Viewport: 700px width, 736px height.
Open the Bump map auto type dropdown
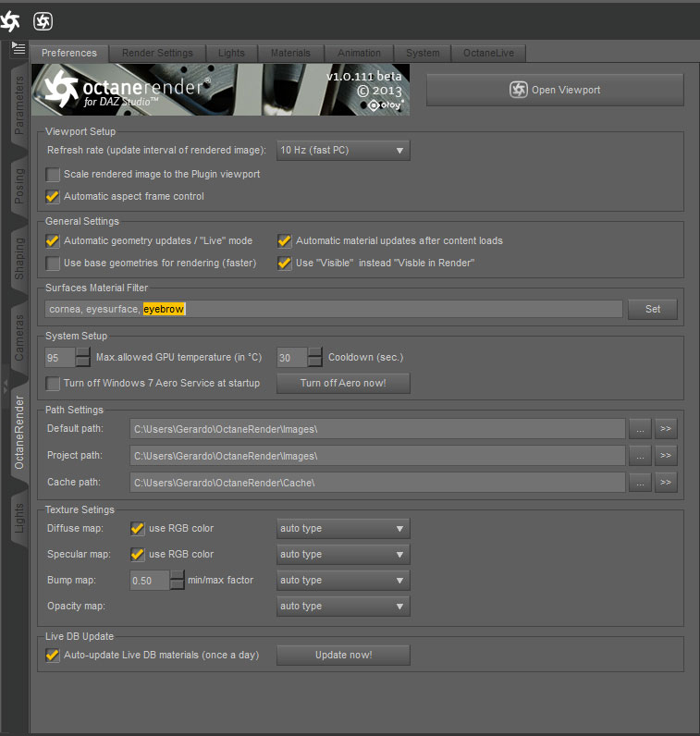click(343, 580)
